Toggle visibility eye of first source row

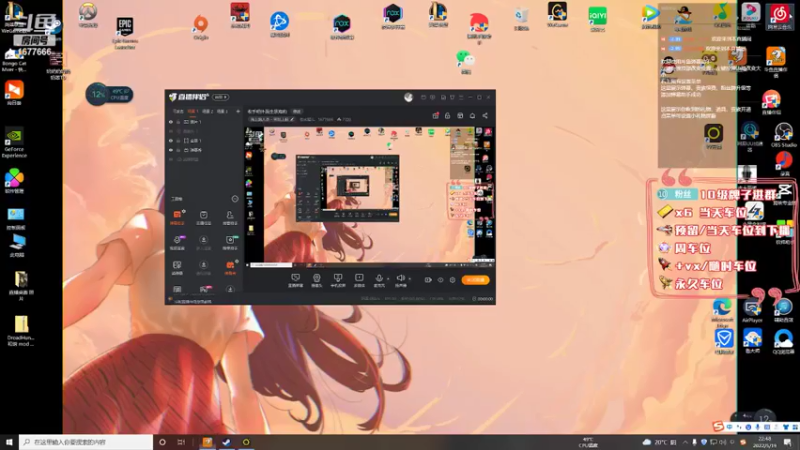tap(171, 122)
